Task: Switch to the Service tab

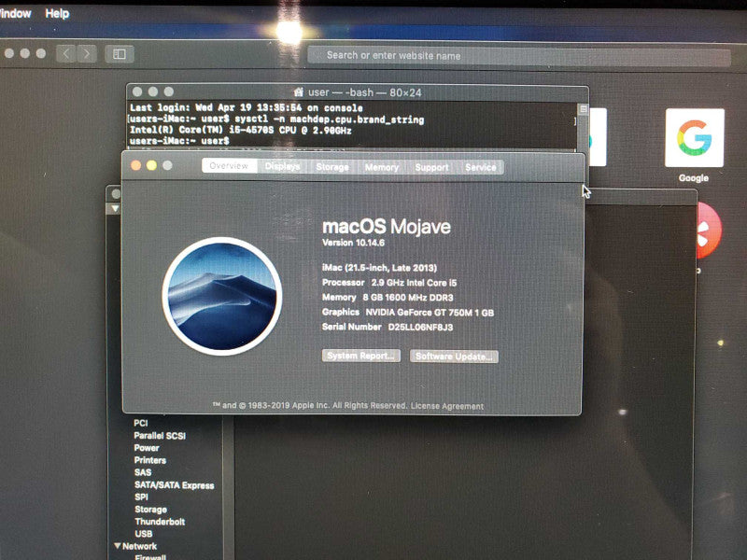Action: coord(481,167)
